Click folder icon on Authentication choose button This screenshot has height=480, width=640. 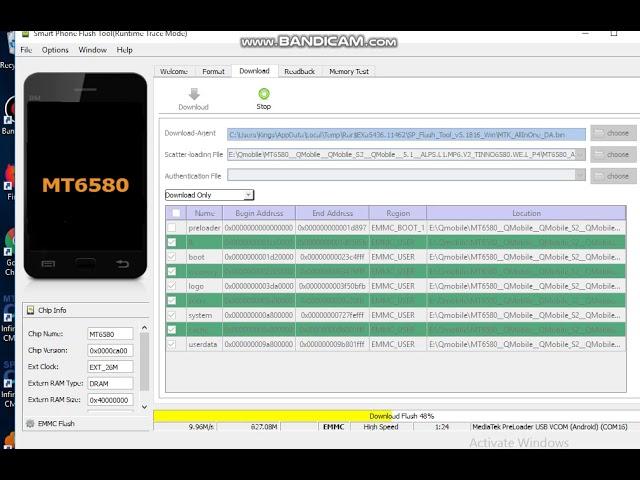[599, 176]
